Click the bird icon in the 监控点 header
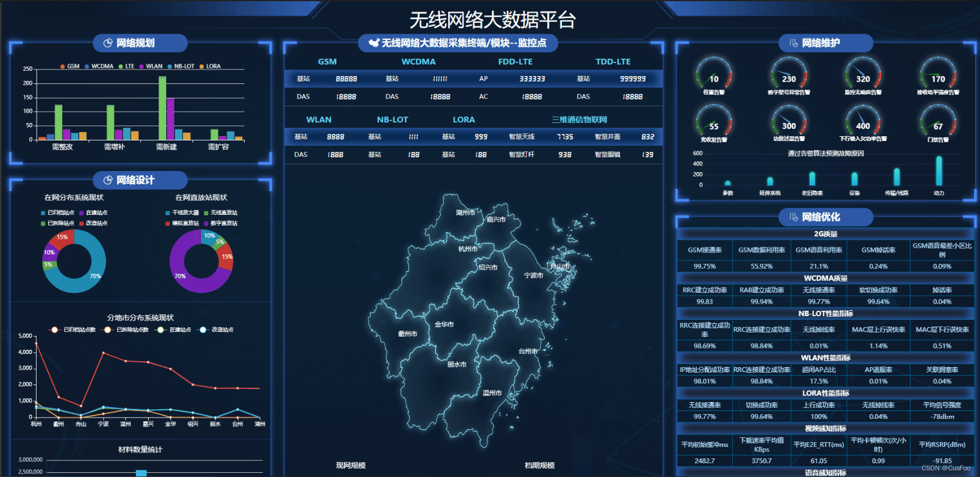980x477 pixels. 374,43
